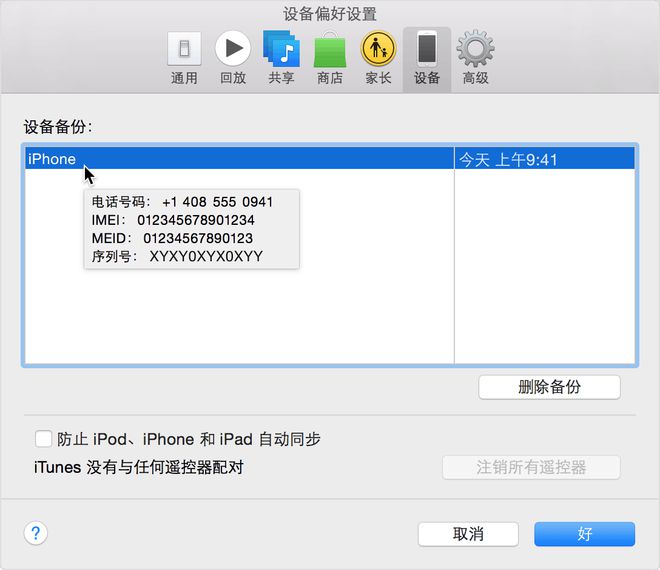The height and width of the screenshot is (570, 660).
Task: Open the 通用 (General) preferences pane
Action: click(184, 59)
